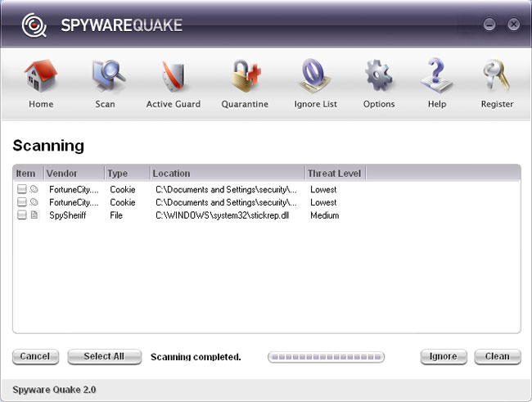Select the stickrep.dll location cell

click(x=223, y=215)
